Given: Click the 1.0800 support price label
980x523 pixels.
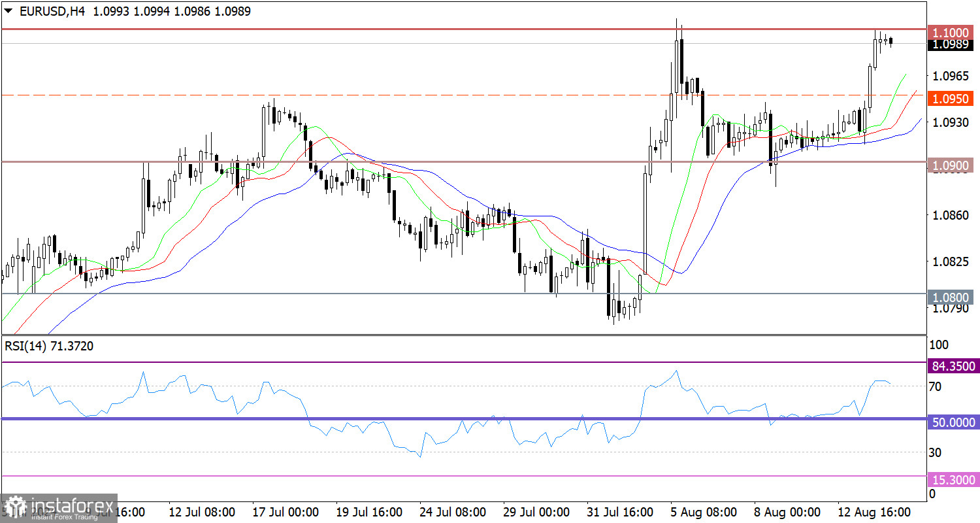Looking at the screenshot, I should point(951,297).
